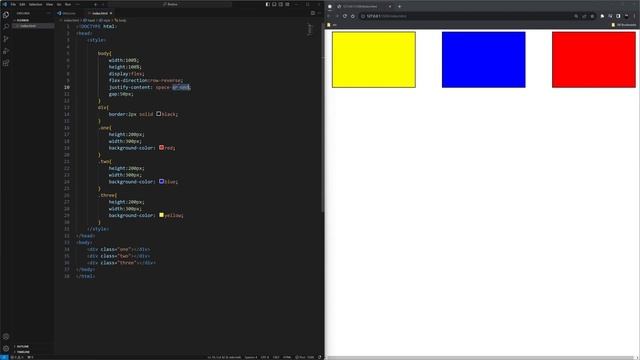Click the remote window indicator in status bar
The height and width of the screenshot is (360, 640).
click(4, 357)
